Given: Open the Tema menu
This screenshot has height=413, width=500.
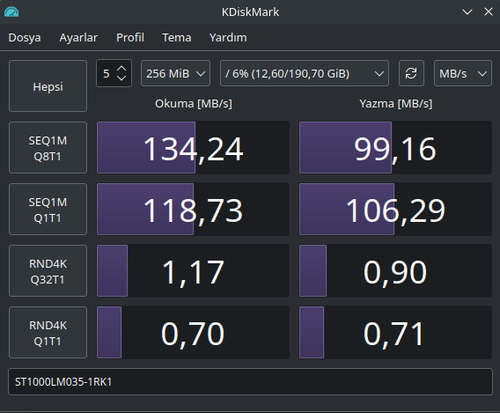Looking at the screenshot, I should pyautogui.click(x=177, y=38).
